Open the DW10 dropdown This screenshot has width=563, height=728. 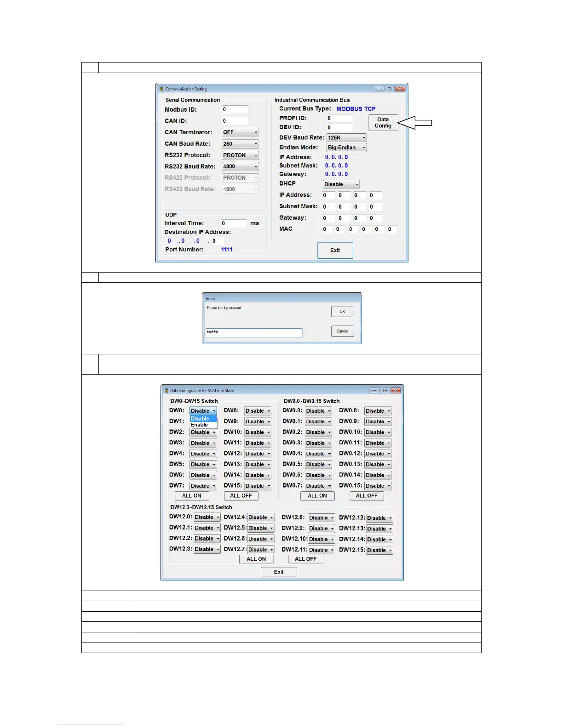258,432
